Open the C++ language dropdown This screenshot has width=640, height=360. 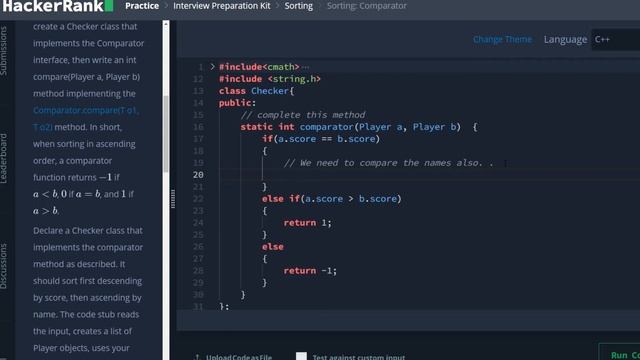[x=616, y=40]
